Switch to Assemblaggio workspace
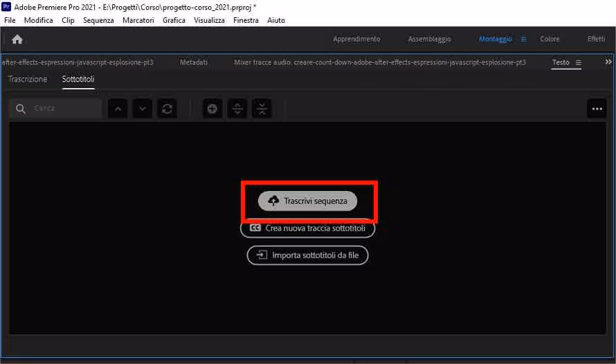 click(429, 39)
